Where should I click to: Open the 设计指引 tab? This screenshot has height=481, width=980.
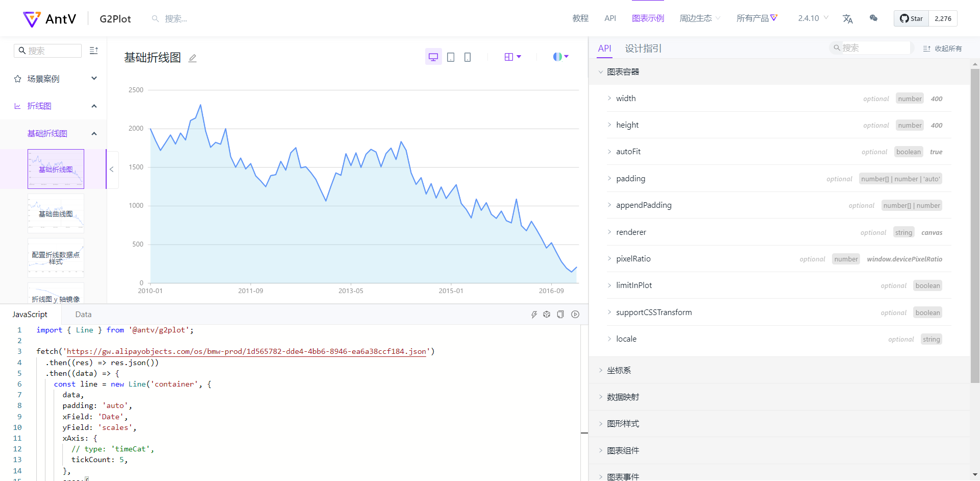pos(643,48)
